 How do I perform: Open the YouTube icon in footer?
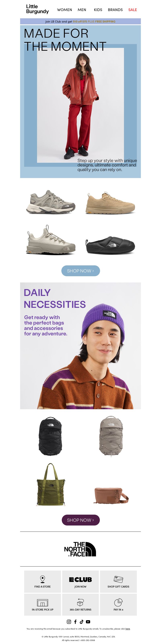coord(88,621)
